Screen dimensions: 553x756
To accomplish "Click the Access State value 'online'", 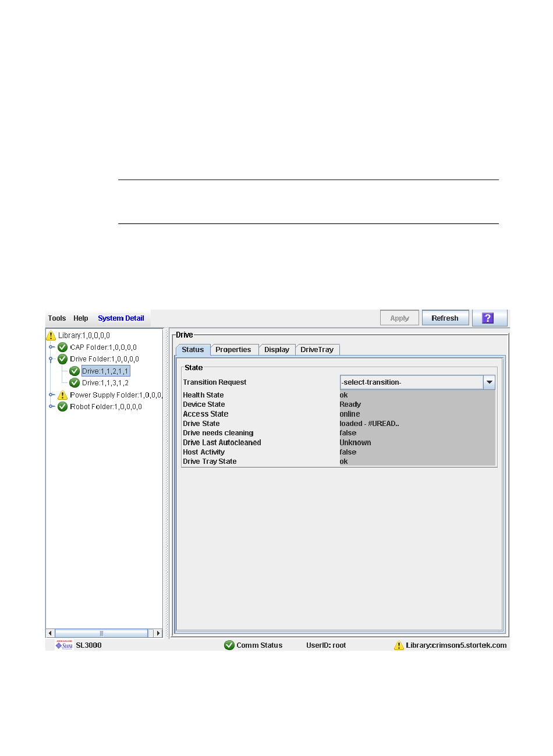I will pyautogui.click(x=350, y=414).
